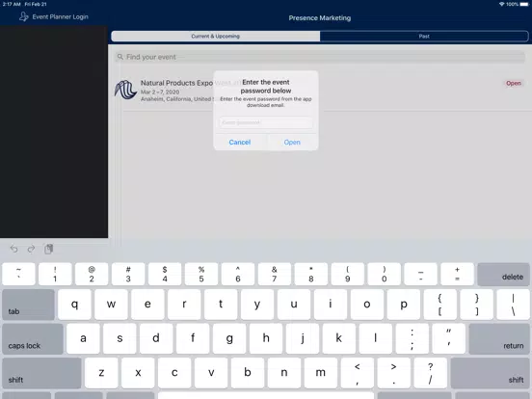Screen dimensions: 532x399
Task: Click the Find your event search field
Action: [320, 57]
